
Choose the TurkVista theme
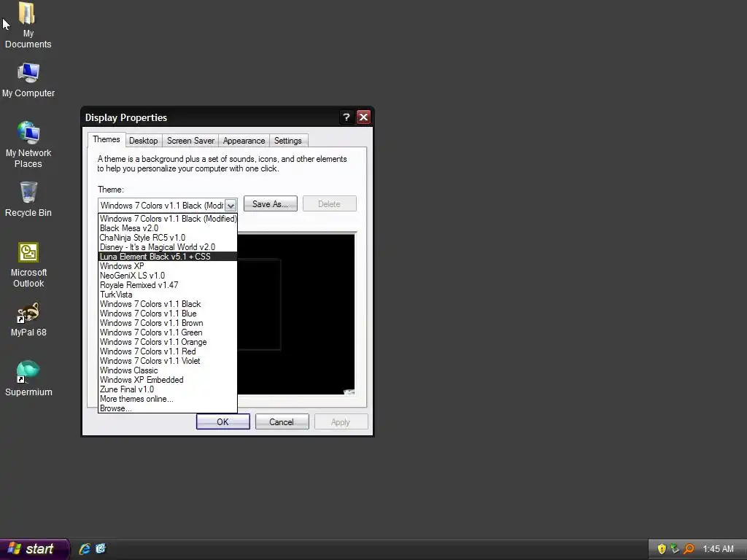[x=168, y=295]
